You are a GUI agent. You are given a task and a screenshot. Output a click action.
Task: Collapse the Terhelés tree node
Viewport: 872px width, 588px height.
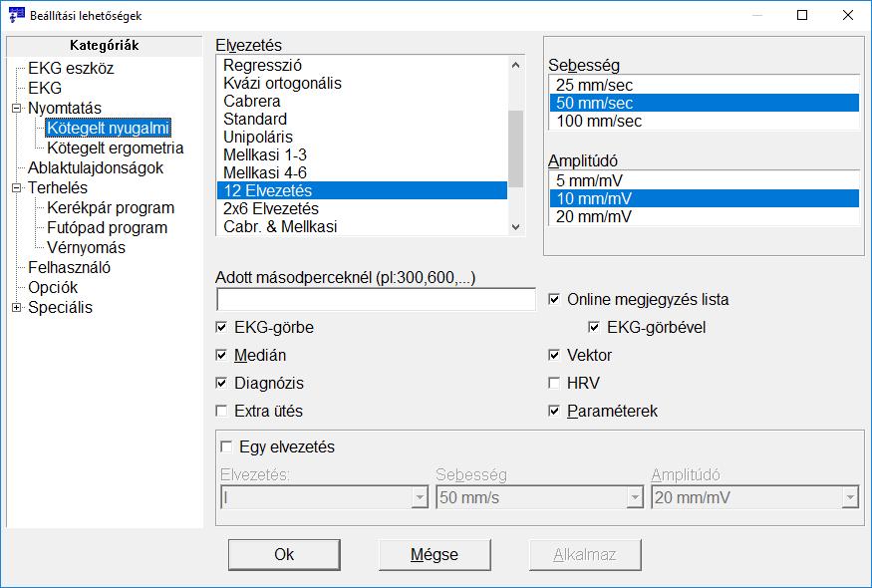17,188
